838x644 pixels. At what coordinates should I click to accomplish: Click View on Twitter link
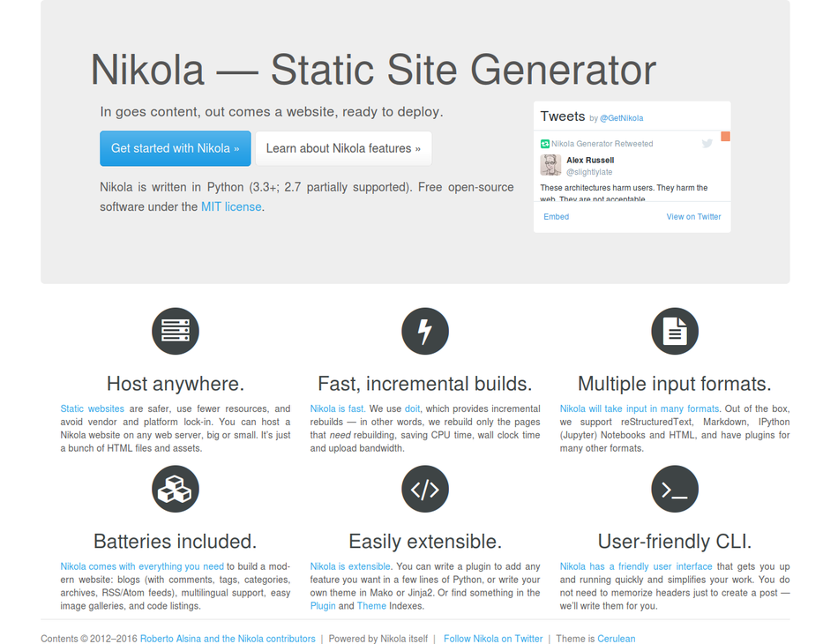(x=693, y=216)
